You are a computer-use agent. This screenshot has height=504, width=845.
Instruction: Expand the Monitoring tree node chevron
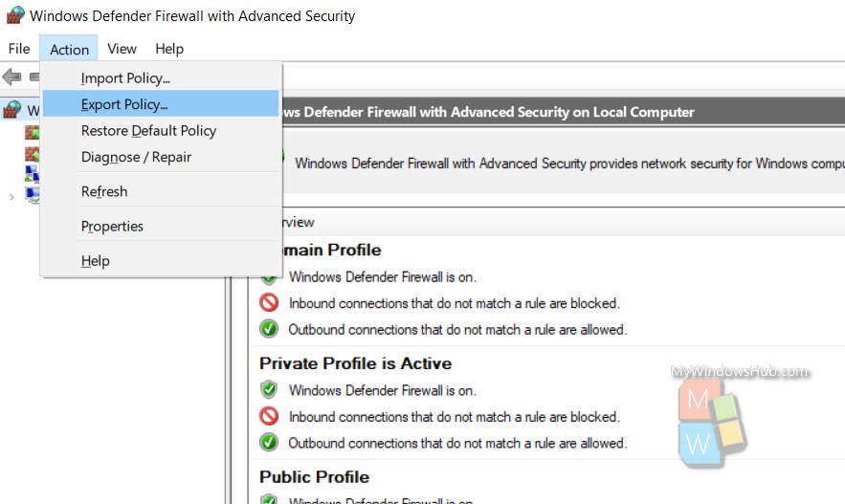(x=11, y=197)
